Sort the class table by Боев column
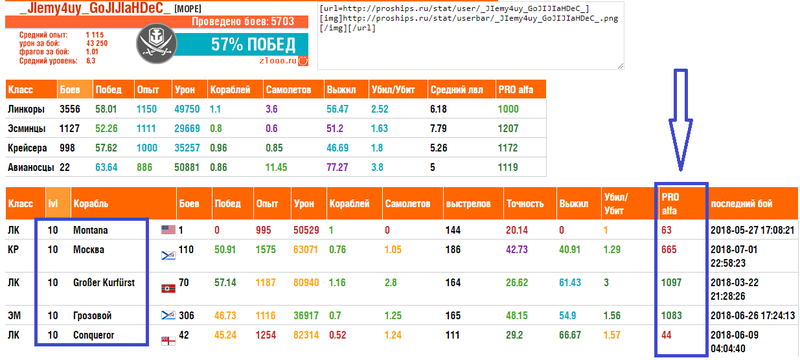Image resolution: width=800 pixels, height=360 pixels. [x=74, y=90]
